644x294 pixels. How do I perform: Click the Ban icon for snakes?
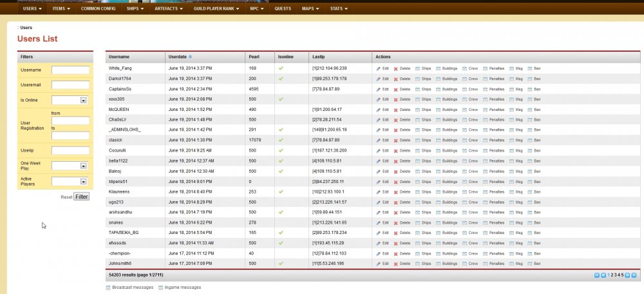(x=529, y=222)
